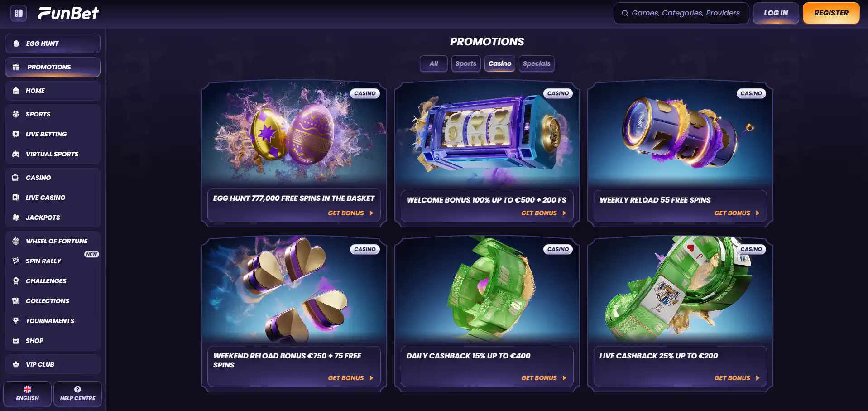Click the Log In button
Screen dimensions: 868x411
(776, 13)
